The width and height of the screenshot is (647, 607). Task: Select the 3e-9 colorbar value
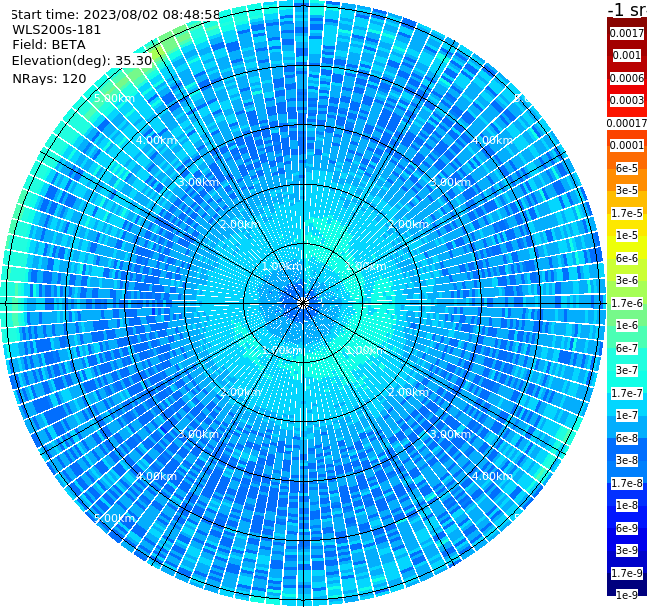(627, 550)
